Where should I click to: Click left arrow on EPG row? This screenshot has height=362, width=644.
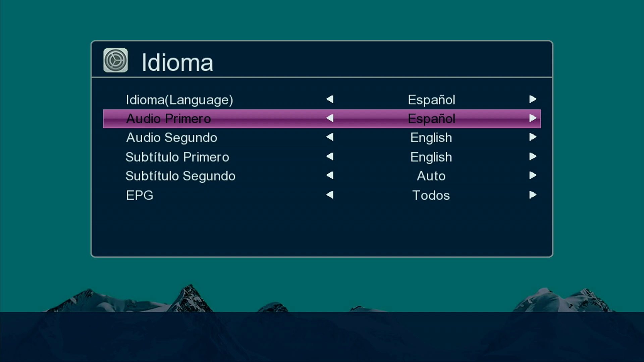[330, 195]
